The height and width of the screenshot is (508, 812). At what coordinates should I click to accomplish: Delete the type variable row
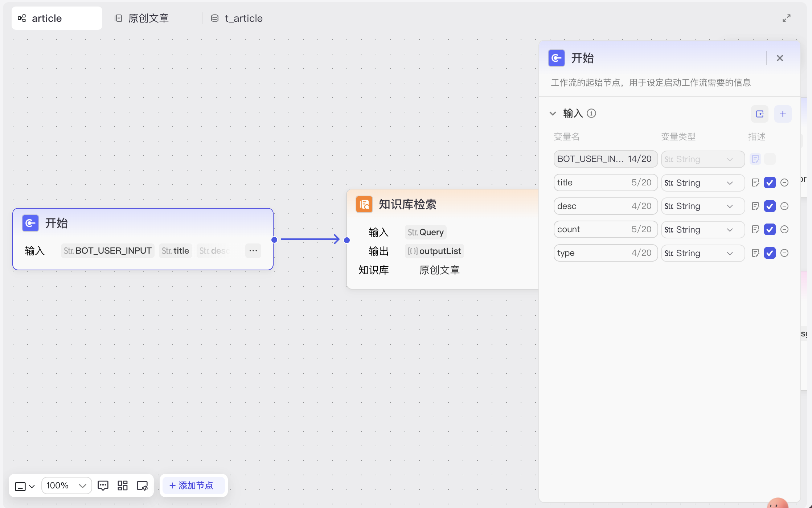(x=784, y=253)
